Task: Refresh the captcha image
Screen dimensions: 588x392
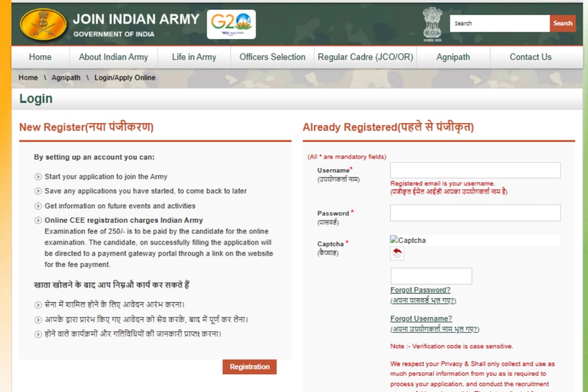Action: [x=397, y=253]
